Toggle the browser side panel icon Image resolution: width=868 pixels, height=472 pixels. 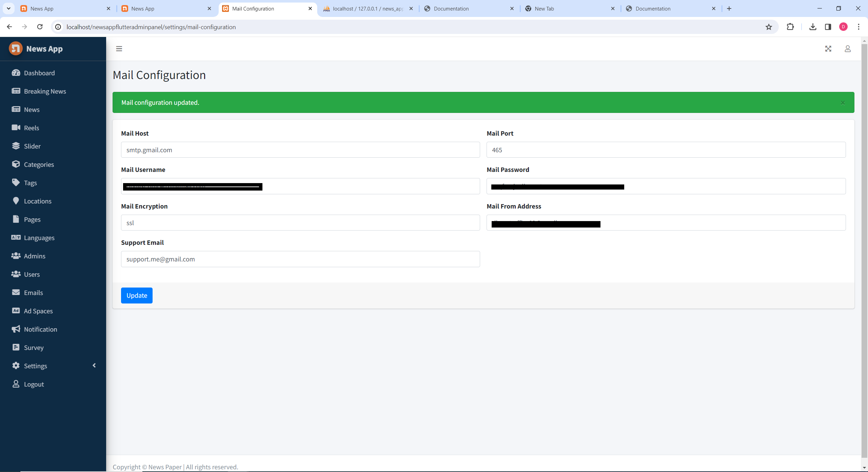[x=828, y=27]
